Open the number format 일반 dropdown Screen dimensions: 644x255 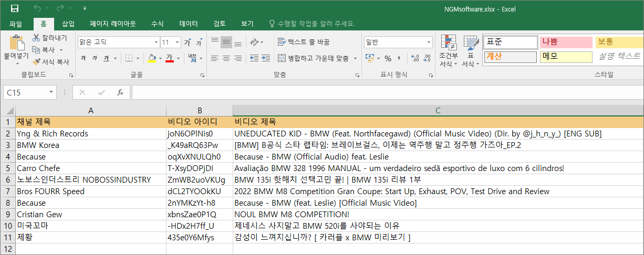click(429, 42)
